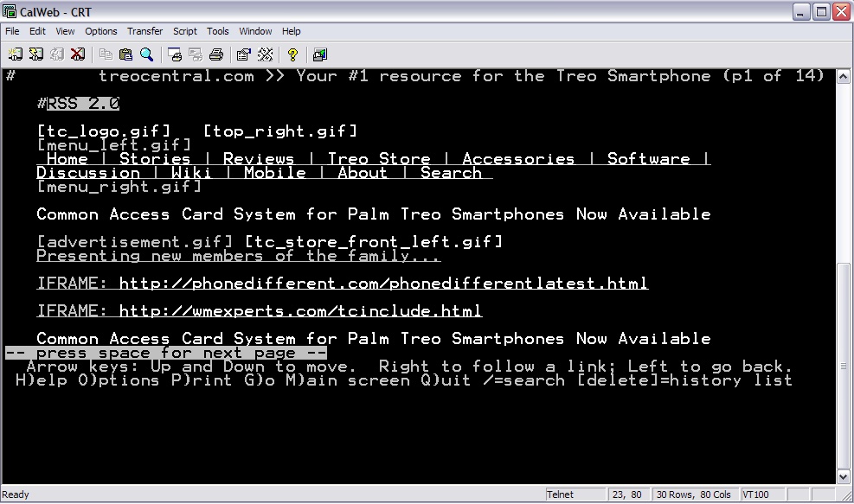
Task: Open the phonedifferent.com IFRAME link
Action: (x=382, y=284)
